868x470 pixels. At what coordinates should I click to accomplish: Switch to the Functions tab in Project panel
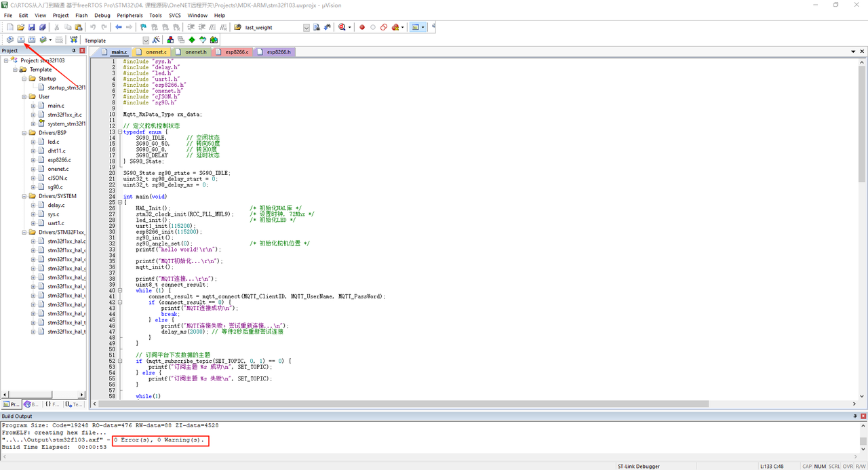pyautogui.click(x=53, y=404)
